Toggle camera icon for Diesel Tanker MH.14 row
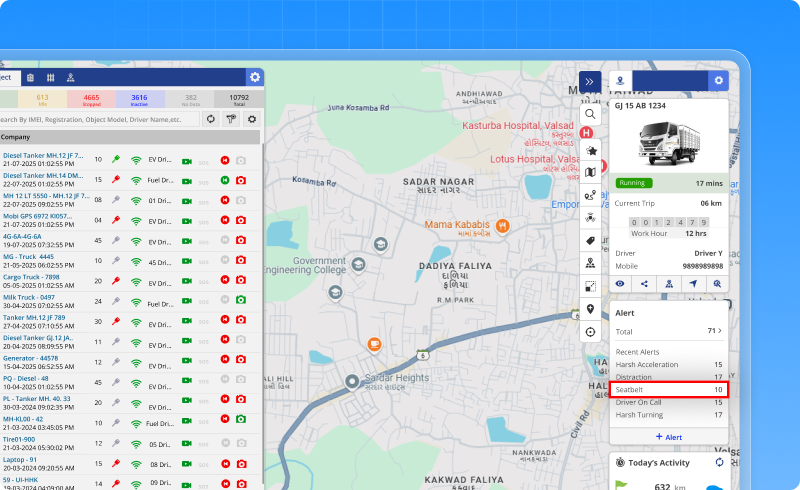 tap(240, 179)
